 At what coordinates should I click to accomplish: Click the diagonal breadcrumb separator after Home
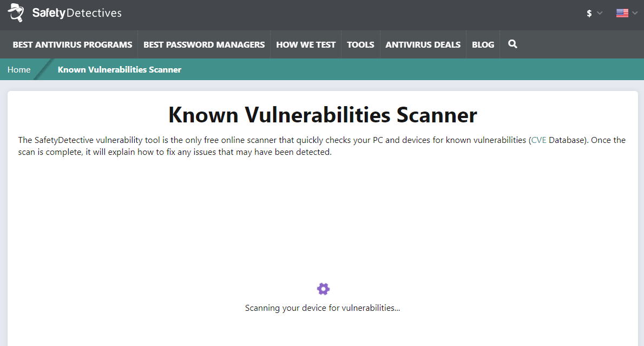tap(42, 69)
